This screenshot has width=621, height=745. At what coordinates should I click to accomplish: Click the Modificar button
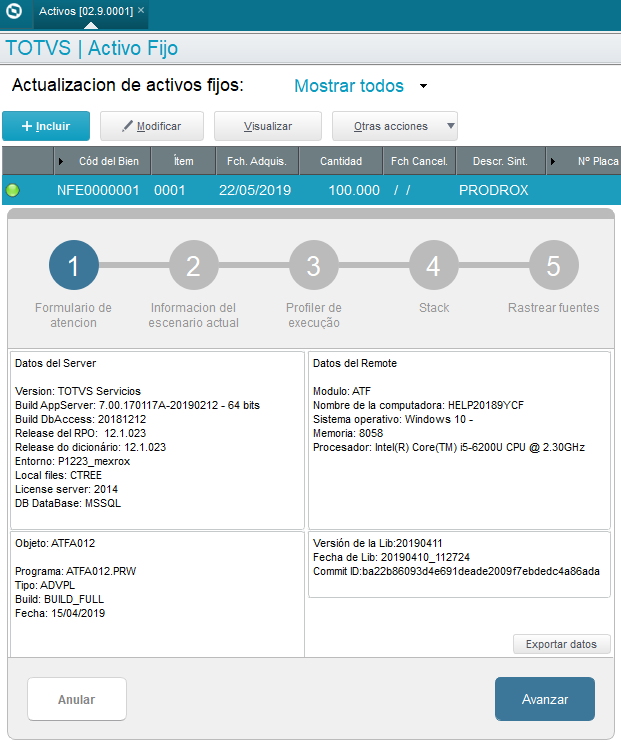152,126
